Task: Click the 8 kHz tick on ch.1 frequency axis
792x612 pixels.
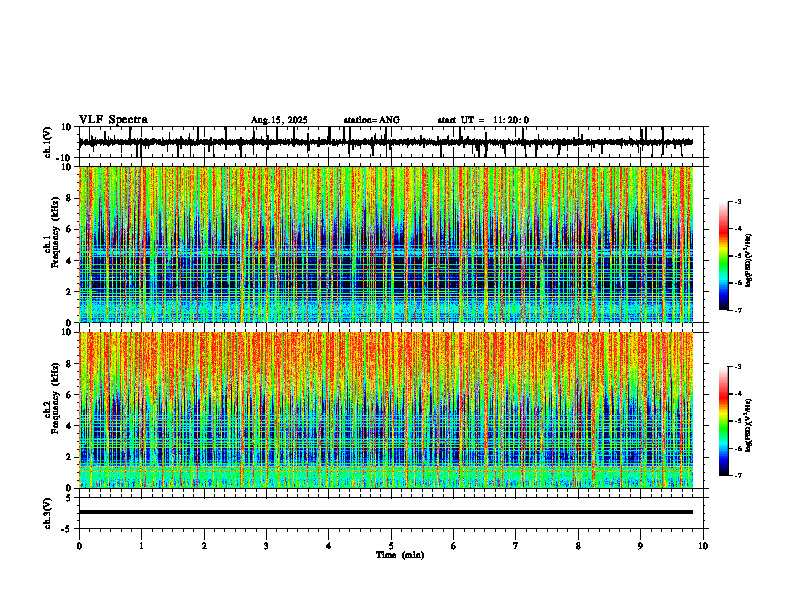Action: pos(71,198)
